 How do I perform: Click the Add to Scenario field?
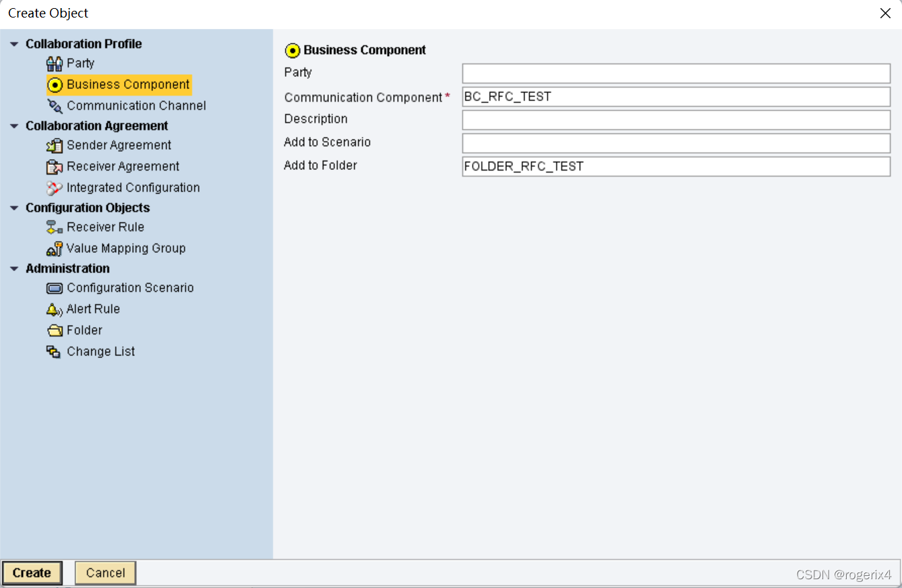(x=676, y=143)
